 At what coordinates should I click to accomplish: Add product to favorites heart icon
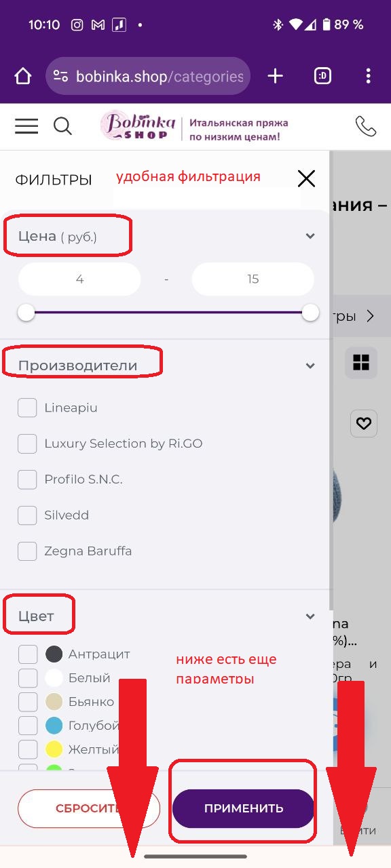coord(364,424)
